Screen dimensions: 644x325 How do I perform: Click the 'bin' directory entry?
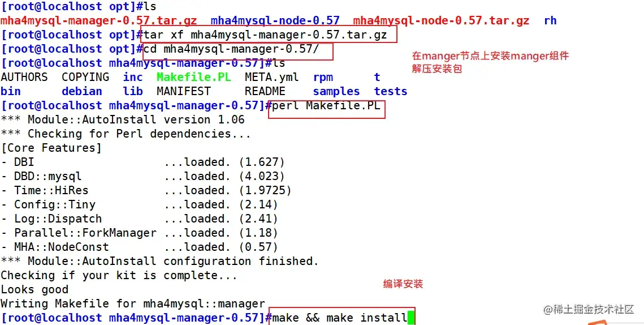tap(11, 91)
